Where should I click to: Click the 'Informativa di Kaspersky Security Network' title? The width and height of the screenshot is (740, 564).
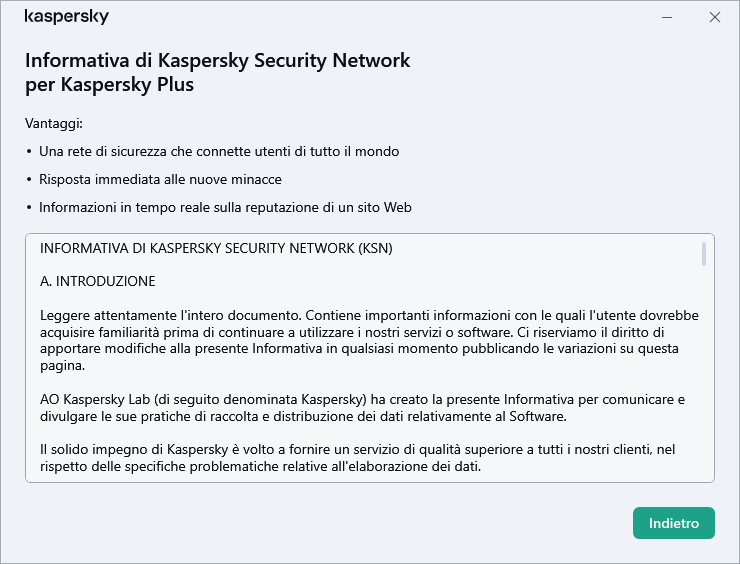[217, 60]
